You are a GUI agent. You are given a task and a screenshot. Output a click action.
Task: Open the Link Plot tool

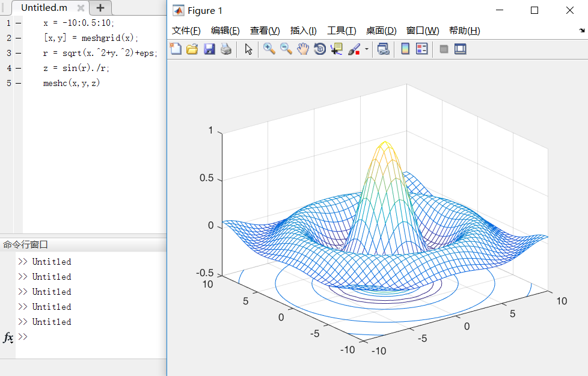[385, 49]
